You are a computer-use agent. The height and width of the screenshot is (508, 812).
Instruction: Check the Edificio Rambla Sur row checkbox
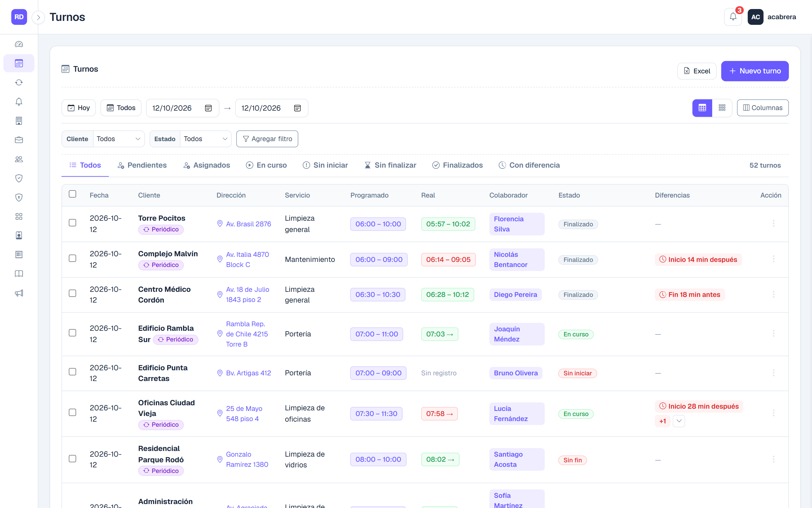(72, 333)
